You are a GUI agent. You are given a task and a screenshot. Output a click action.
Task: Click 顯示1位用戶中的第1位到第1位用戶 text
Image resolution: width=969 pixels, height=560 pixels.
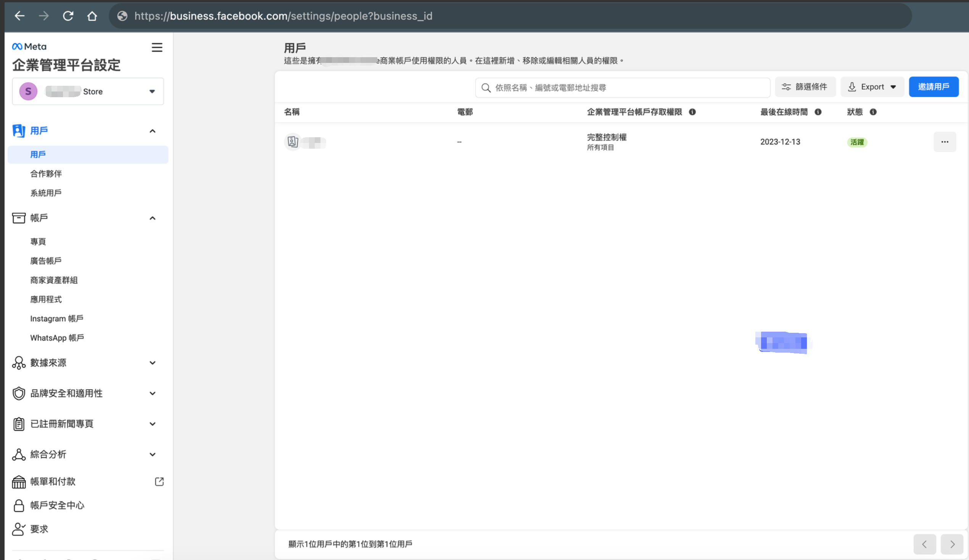350,544
